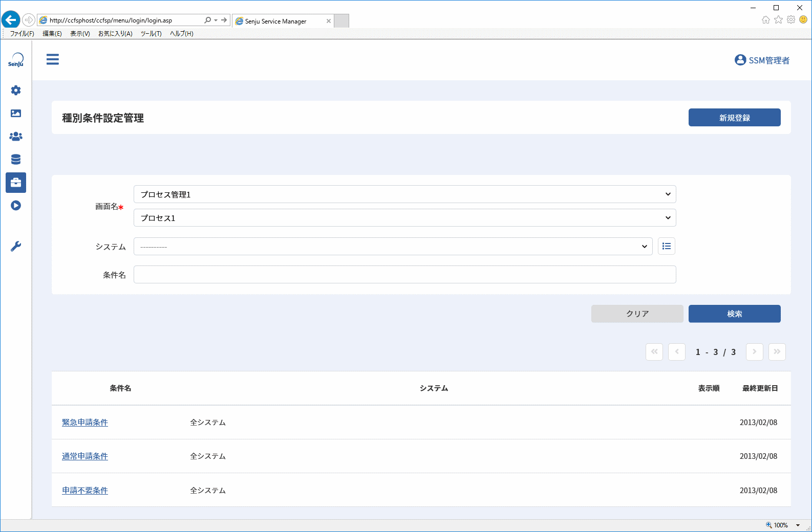Viewport: 812px width, 532px height.
Task: Open the play circle sidebar icon
Action: tap(16, 206)
